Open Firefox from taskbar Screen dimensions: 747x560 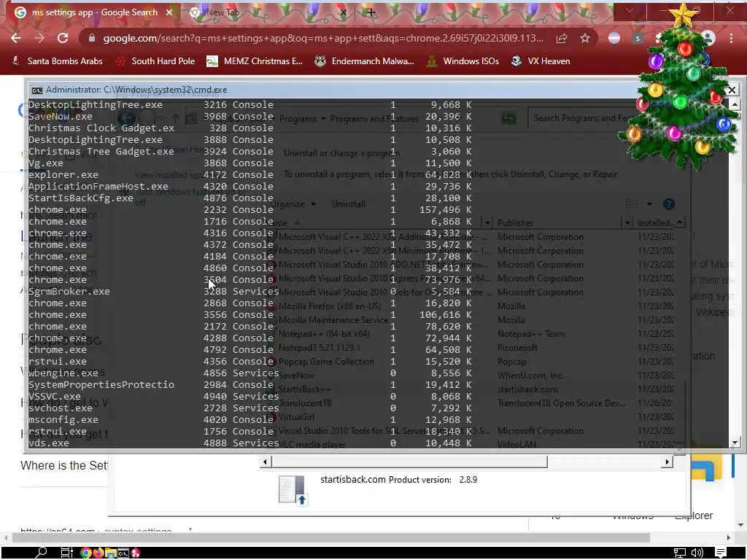[98, 553]
